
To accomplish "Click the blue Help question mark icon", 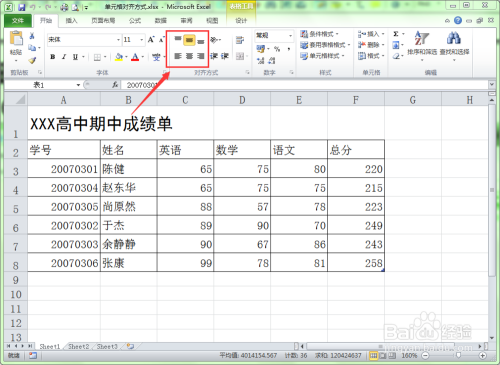I will [x=458, y=21].
